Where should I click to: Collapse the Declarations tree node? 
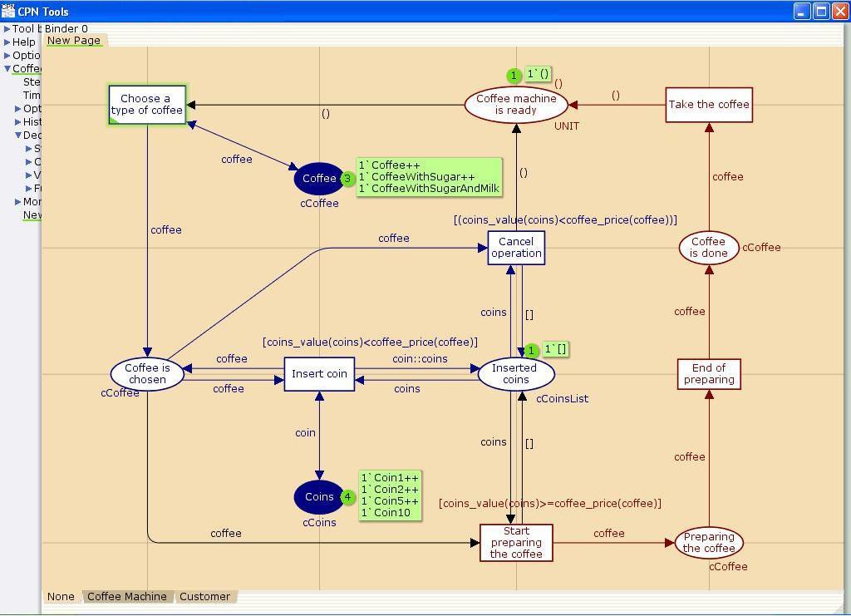point(18,136)
